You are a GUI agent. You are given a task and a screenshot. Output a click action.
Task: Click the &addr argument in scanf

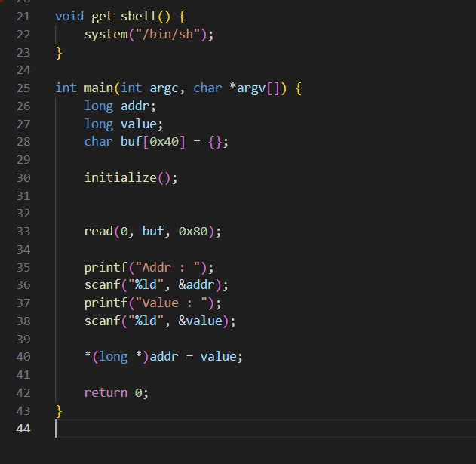pos(196,285)
